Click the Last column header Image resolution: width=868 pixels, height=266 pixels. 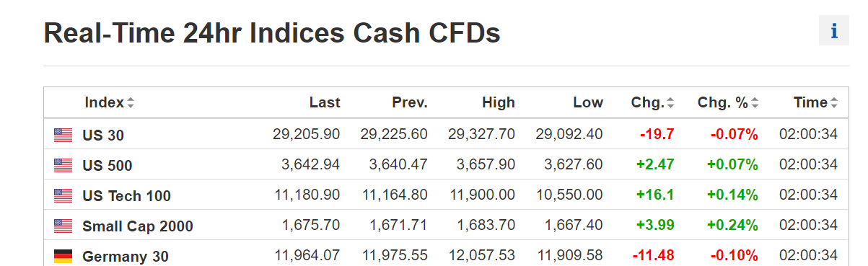325,102
